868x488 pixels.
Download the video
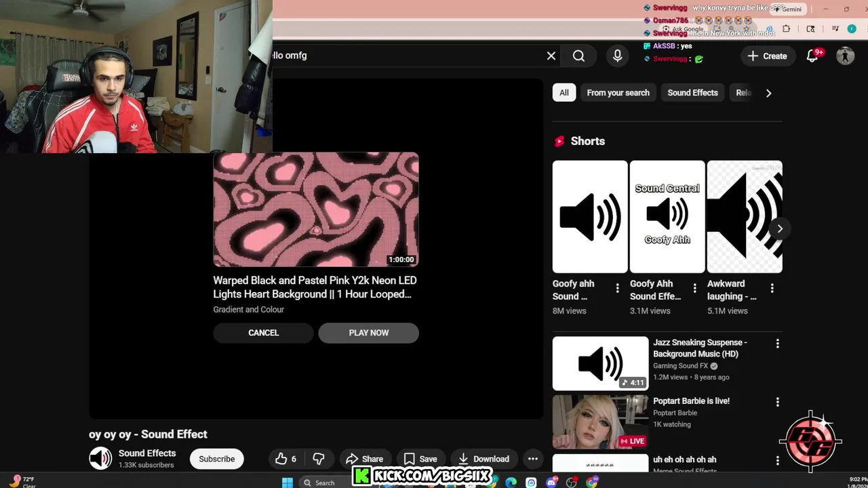point(484,459)
